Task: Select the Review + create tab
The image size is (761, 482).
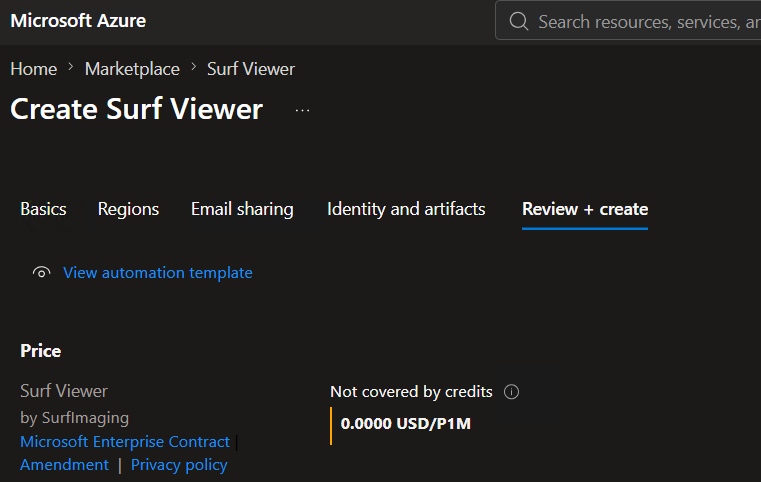Action: pos(585,209)
